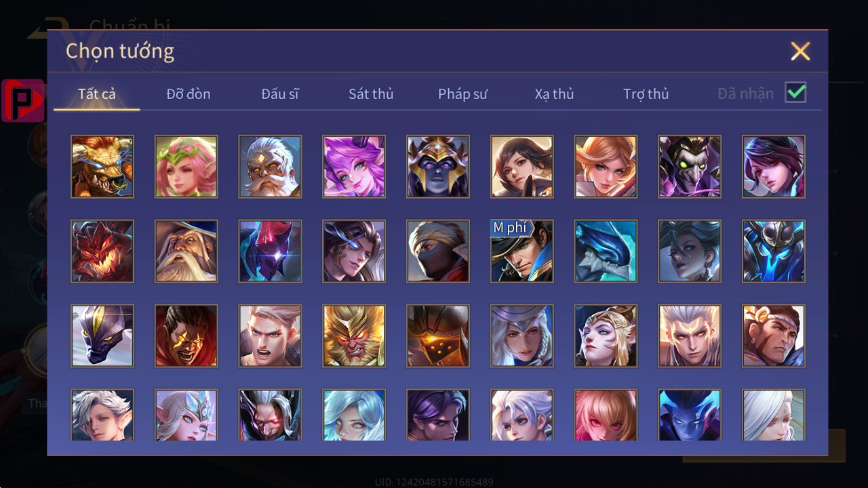Close the 'Chọn tướng' dialog
The image size is (868, 488).
click(800, 51)
